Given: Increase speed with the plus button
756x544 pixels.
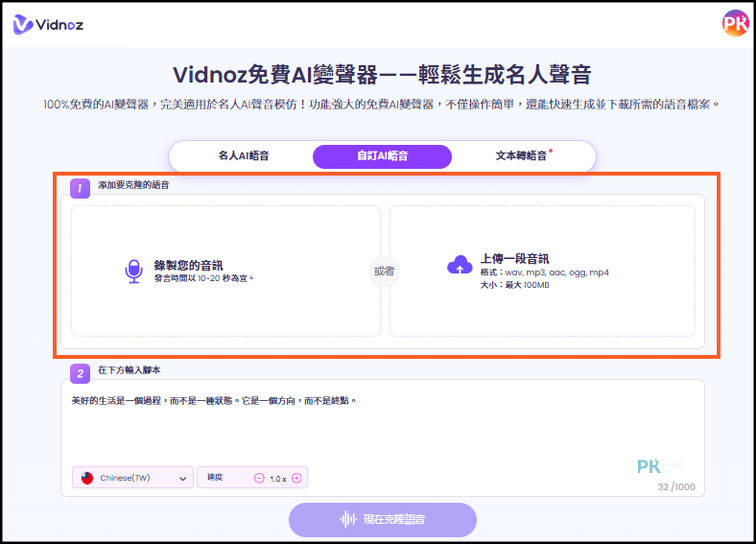Looking at the screenshot, I should (x=297, y=479).
